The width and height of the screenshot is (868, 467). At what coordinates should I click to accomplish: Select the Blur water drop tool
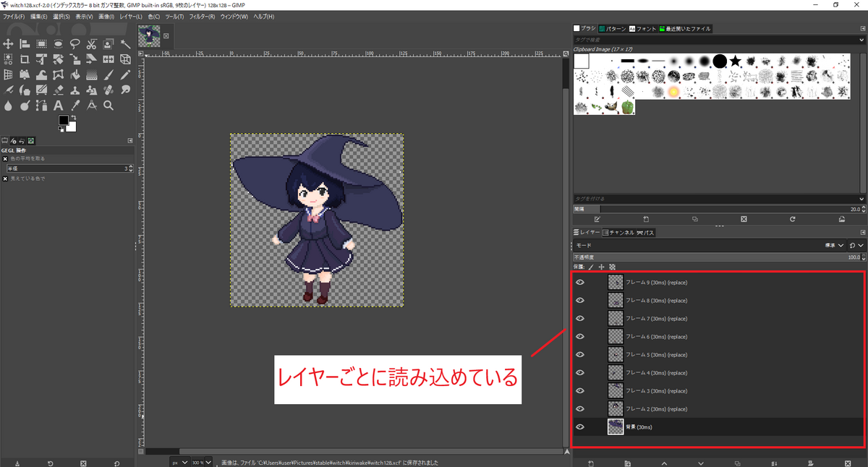pos(8,106)
